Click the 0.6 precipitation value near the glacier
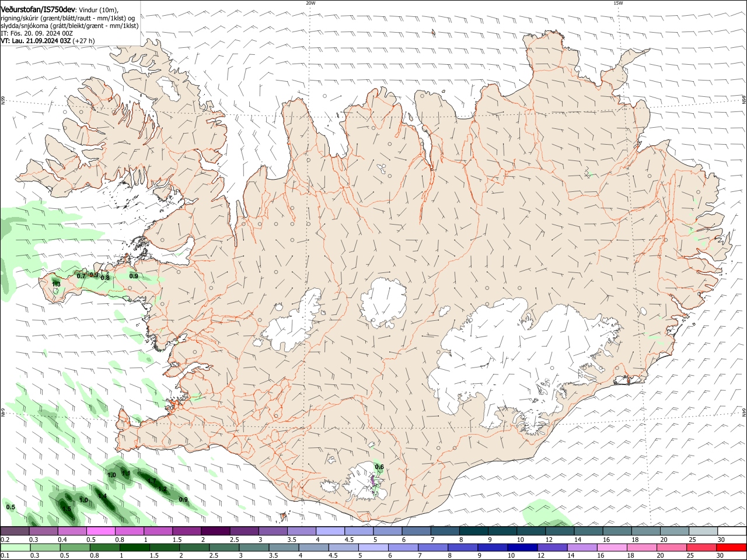 379,467
